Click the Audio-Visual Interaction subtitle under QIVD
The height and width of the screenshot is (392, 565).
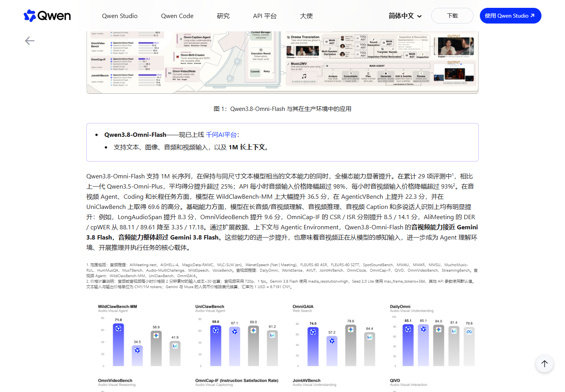click(408, 385)
